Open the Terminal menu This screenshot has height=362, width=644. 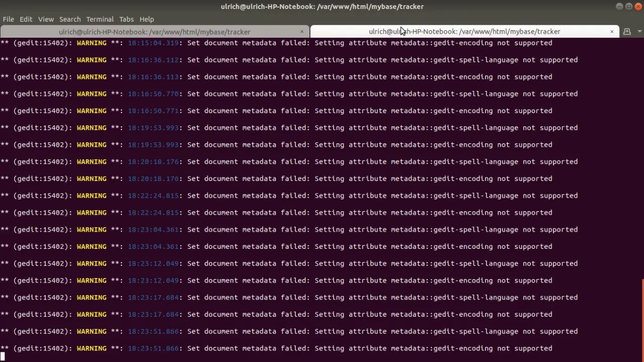pos(100,19)
